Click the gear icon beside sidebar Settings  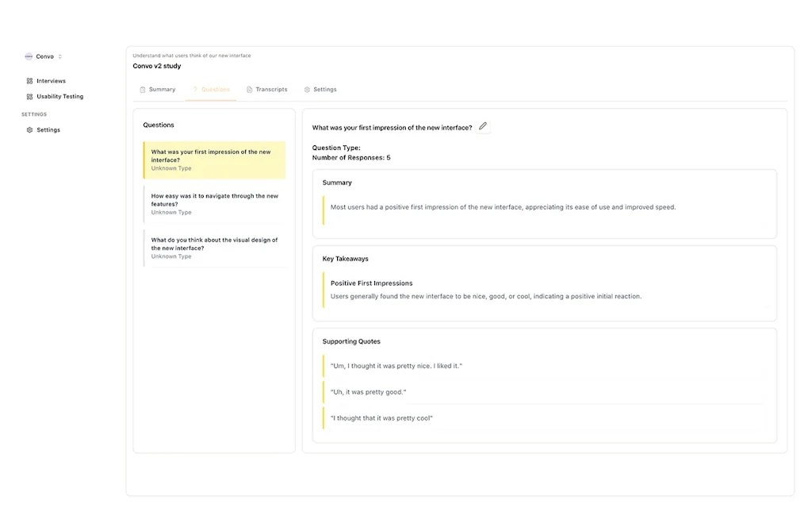coord(29,129)
